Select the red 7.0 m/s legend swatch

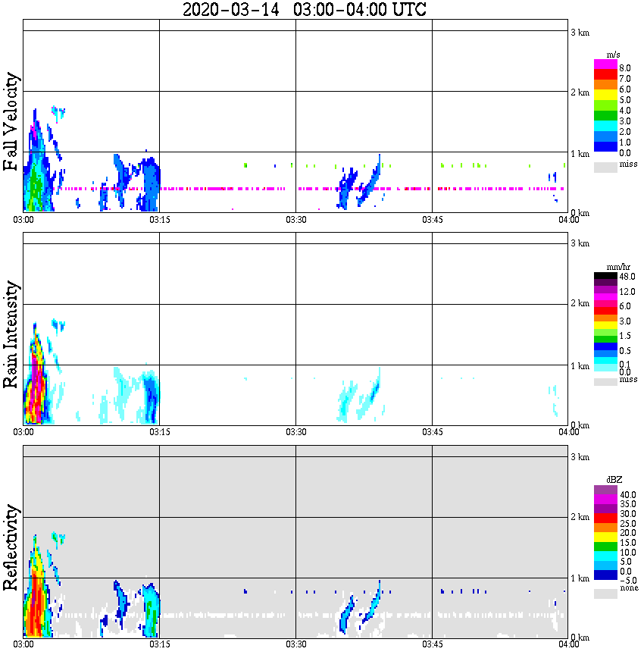pos(605,75)
